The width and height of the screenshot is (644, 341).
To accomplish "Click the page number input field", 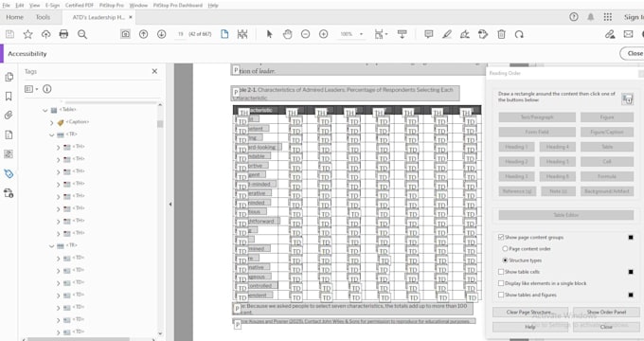I will (x=180, y=34).
